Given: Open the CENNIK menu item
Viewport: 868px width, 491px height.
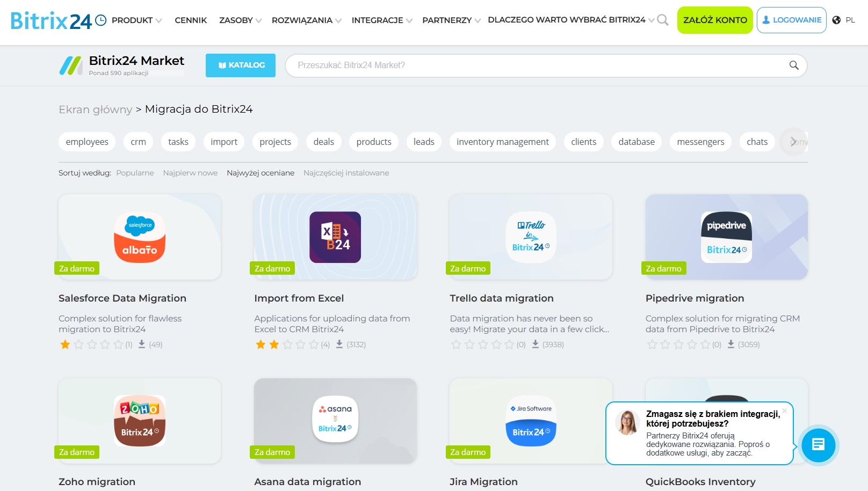Looking at the screenshot, I should click(x=191, y=20).
